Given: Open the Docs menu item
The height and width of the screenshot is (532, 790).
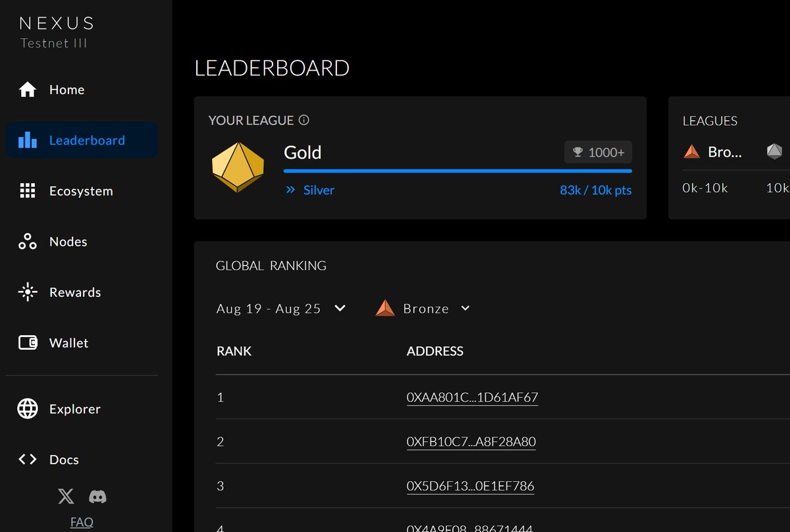Looking at the screenshot, I should coord(82,460).
